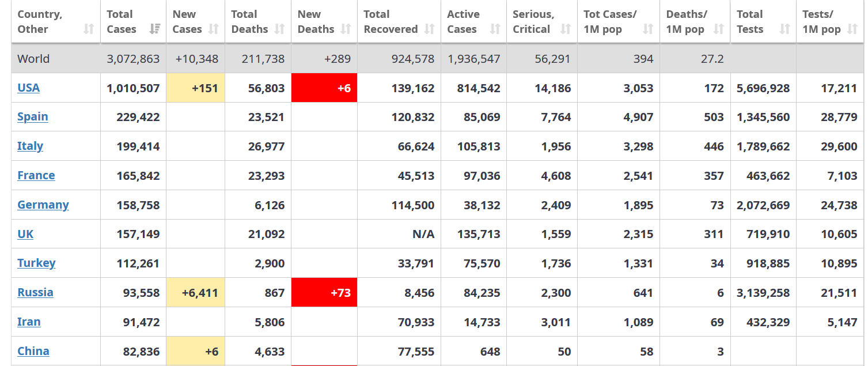Select Spain total cases 229,422
Viewport: 868px width, 366px height.
pyautogui.click(x=138, y=117)
